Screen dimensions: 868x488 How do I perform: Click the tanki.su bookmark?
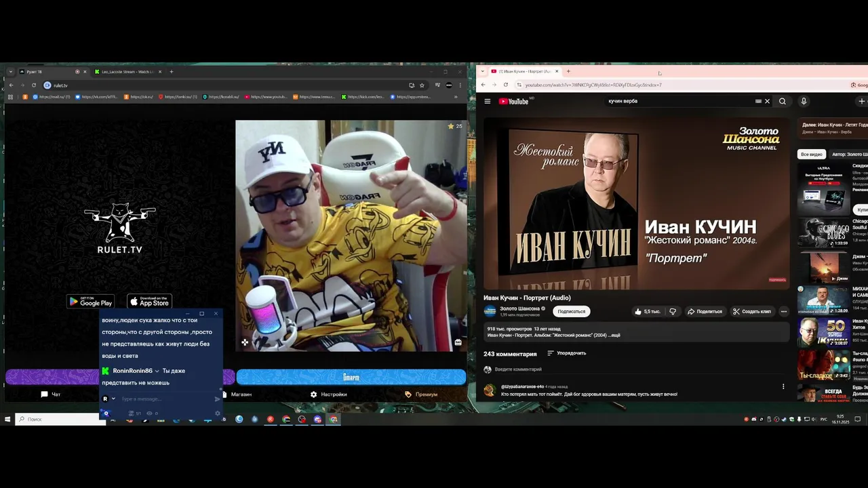pos(178,97)
